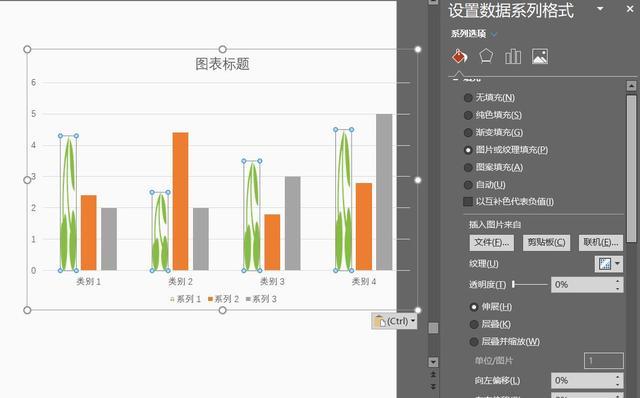Image resolution: width=640 pixels, height=398 pixels.
Task: Select the gray 系列 3 bar in 类别 4
Action: point(384,192)
